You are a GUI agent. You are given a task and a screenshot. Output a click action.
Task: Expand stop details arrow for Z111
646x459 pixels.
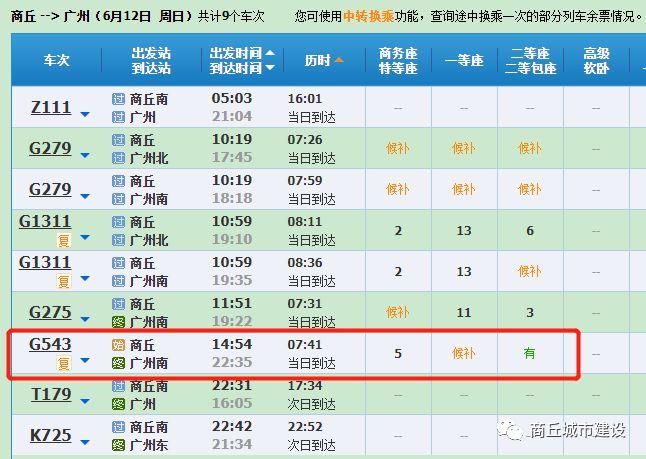[x=85, y=114]
